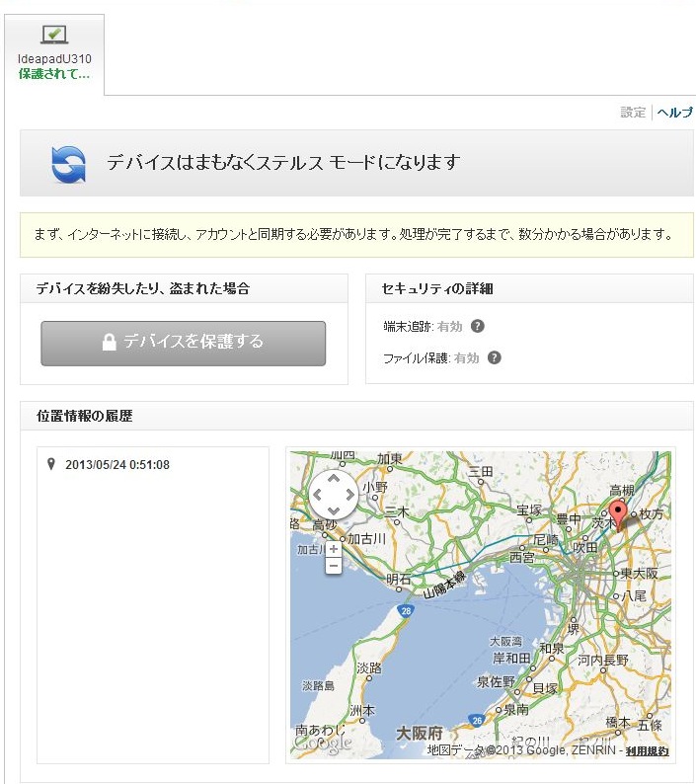Click the route 28 shield on the map
Image resolution: width=696 pixels, height=784 pixels.
pyautogui.click(x=406, y=610)
